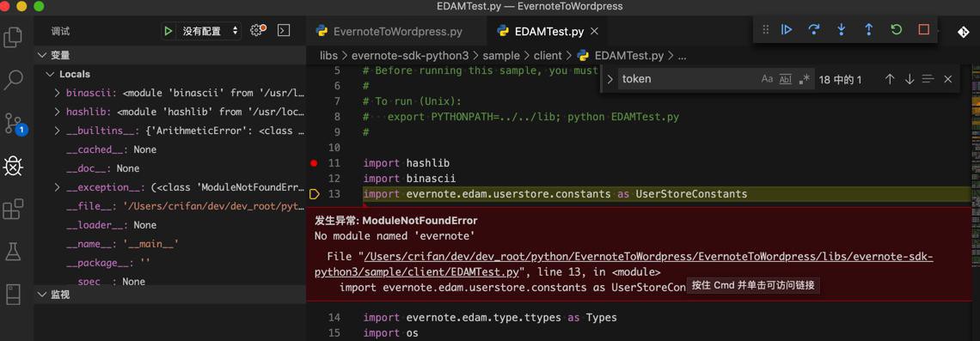Toggle Match Whole Word in find widget
The height and width of the screenshot is (341, 980).
[x=786, y=79]
